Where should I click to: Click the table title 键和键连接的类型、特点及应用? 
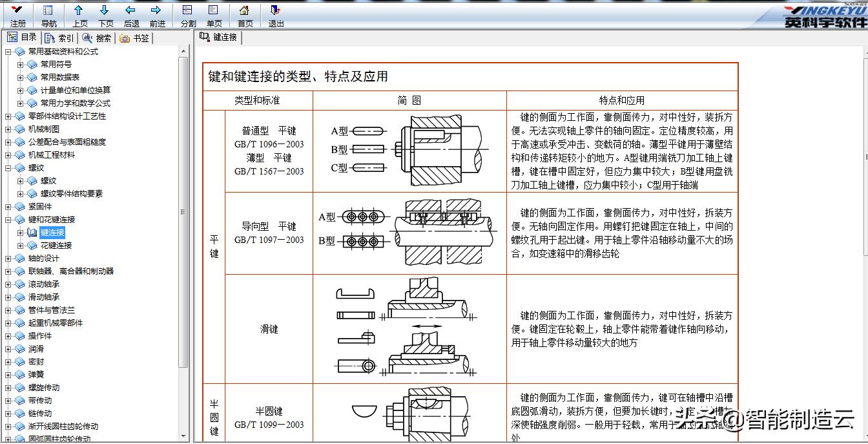point(298,76)
